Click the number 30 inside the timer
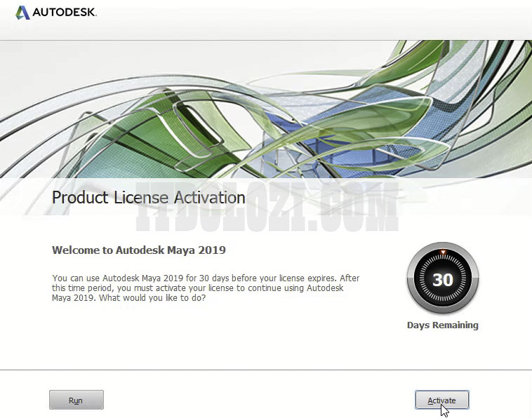Image resolution: width=532 pixels, height=418 pixels. point(442,281)
